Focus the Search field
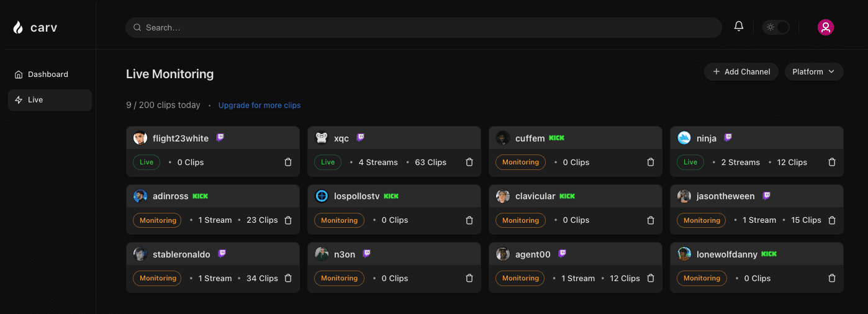 [423, 27]
